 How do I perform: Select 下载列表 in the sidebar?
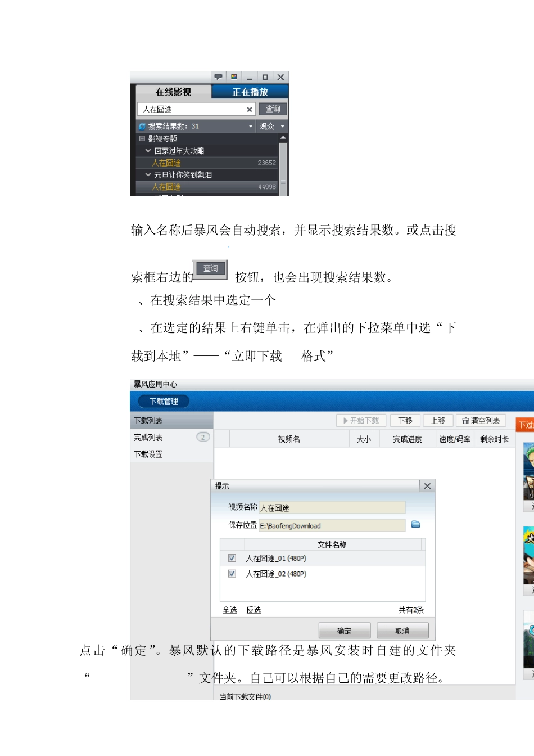click(x=171, y=421)
